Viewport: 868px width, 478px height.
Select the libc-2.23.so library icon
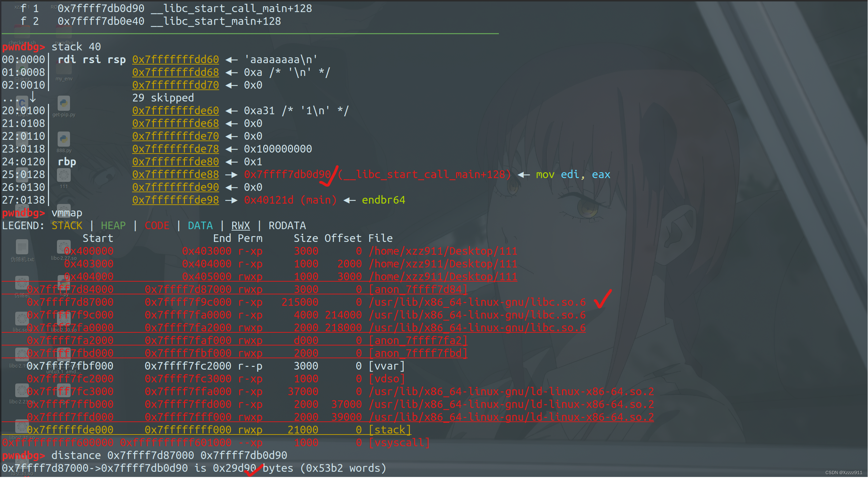point(22,391)
